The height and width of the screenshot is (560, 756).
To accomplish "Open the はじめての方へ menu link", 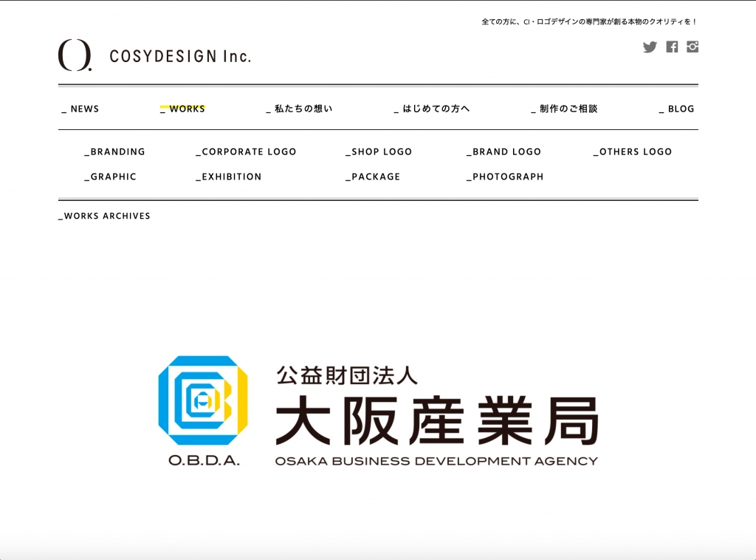I will pyautogui.click(x=432, y=109).
